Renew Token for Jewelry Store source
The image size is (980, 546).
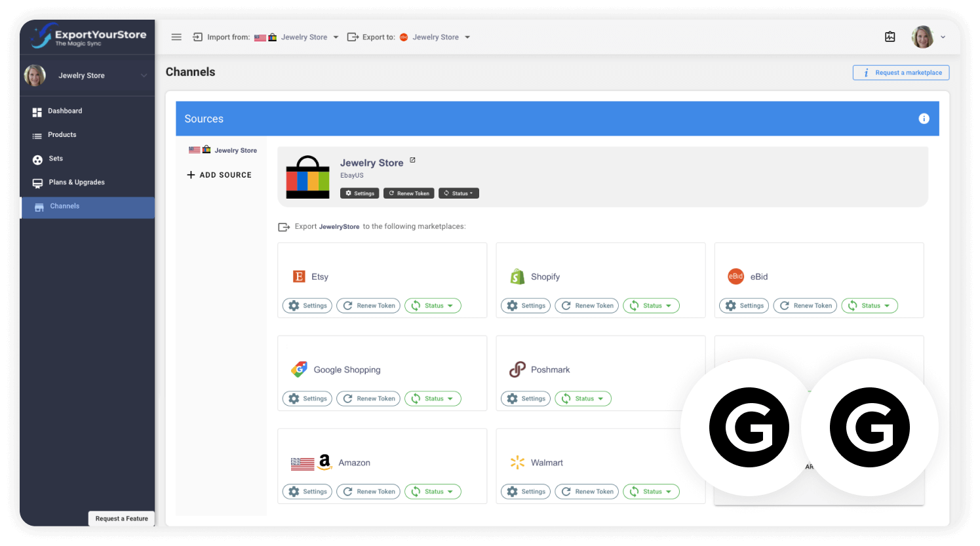pyautogui.click(x=409, y=193)
